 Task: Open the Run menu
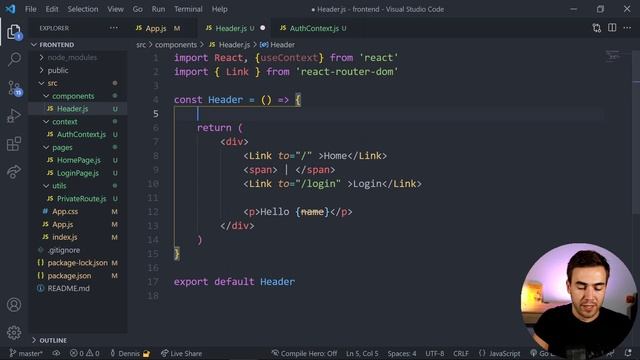pyautogui.click(x=158, y=9)
